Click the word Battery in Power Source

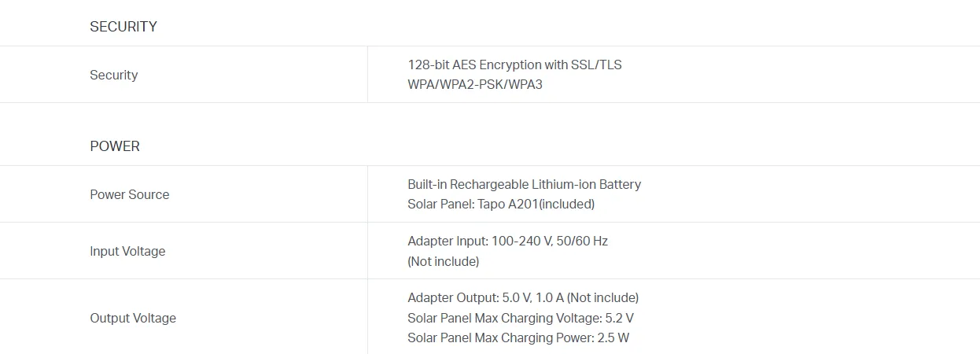tap(620, 184)
